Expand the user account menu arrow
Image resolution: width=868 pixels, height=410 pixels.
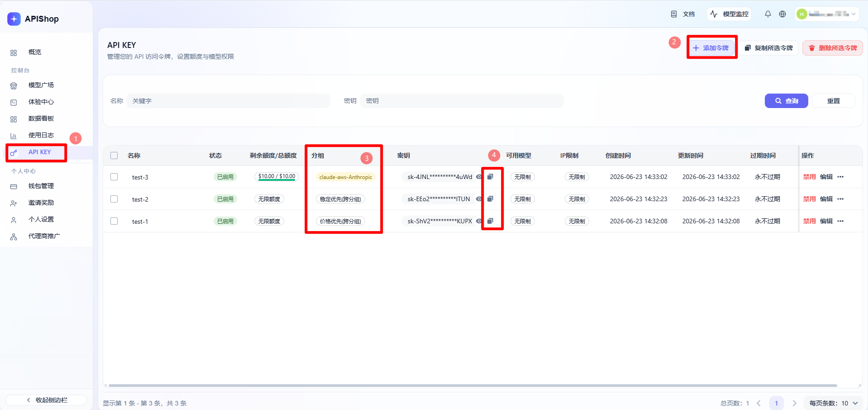click(x=854, y=14)
